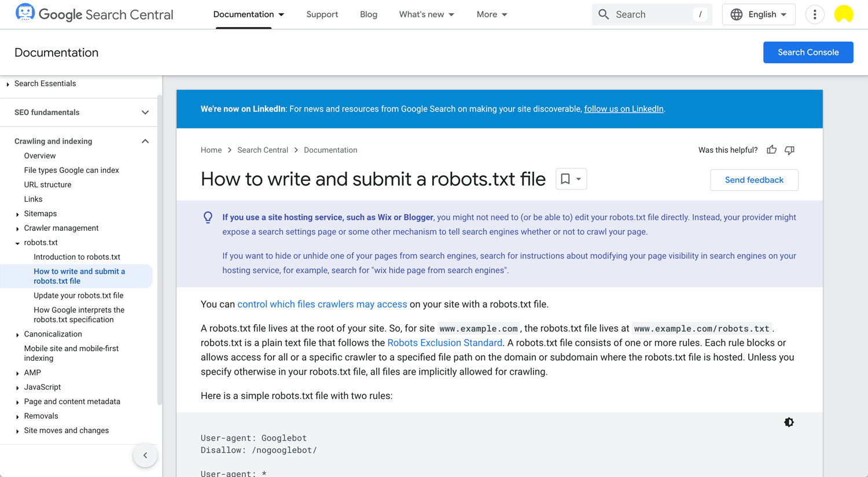The image size is (868, 477).
Task: Click the Search Console button
Action: pos(808,52)
